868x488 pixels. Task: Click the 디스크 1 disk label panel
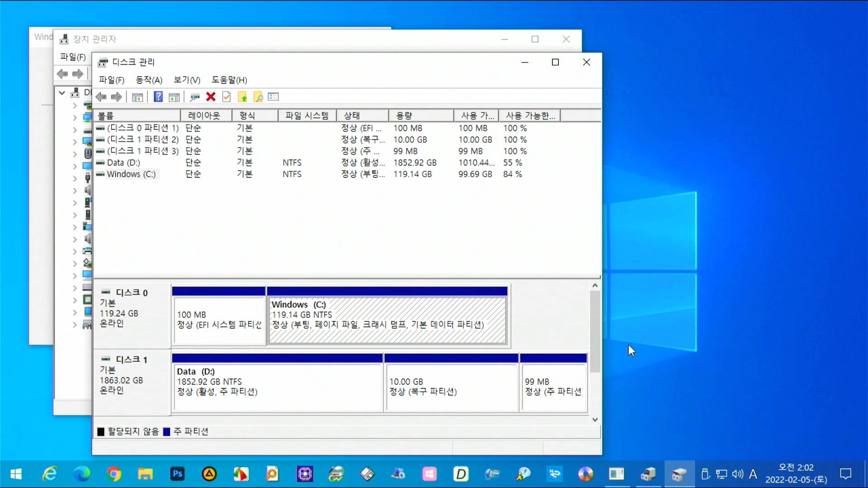[132, 382]
